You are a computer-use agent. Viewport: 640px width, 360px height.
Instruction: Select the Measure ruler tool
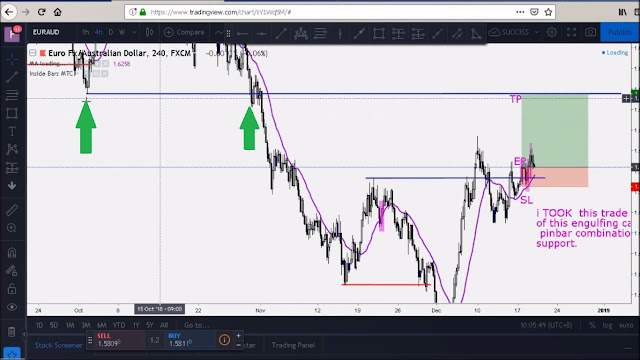(12, 210)
